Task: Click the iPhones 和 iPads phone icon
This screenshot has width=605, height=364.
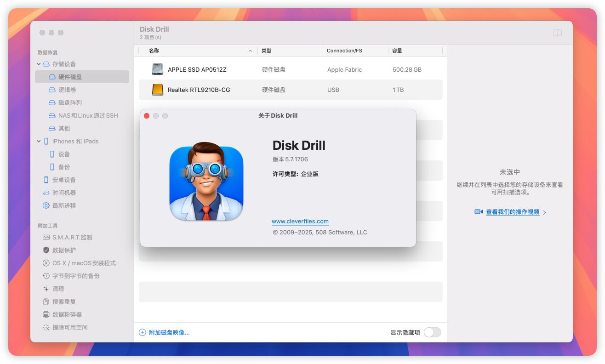Action: click(x=46, y=141)
